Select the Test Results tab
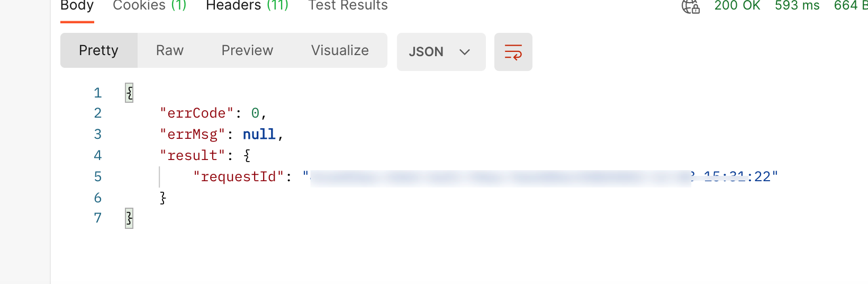 (x=348, y=6)
